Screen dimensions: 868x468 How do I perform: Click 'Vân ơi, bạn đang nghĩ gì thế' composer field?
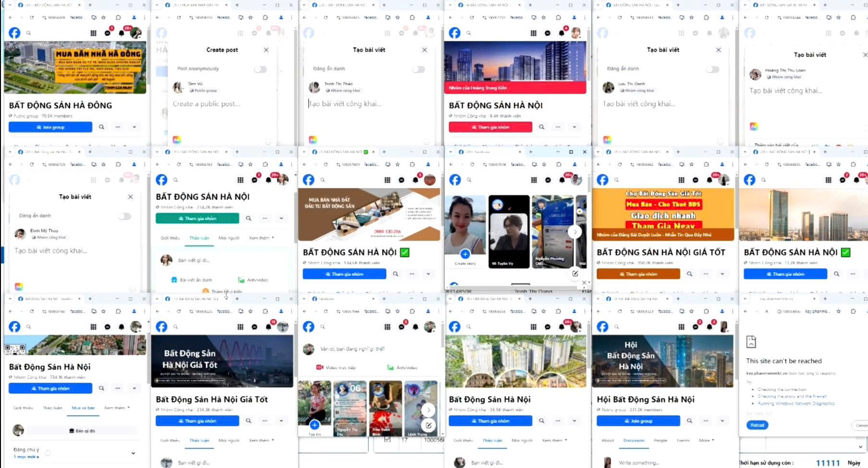(x=353, y=349)
